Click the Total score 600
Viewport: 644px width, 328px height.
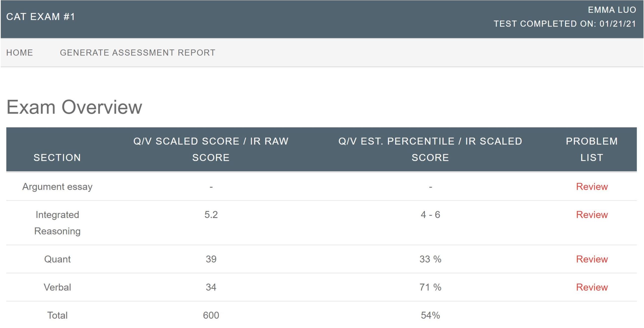211,315
